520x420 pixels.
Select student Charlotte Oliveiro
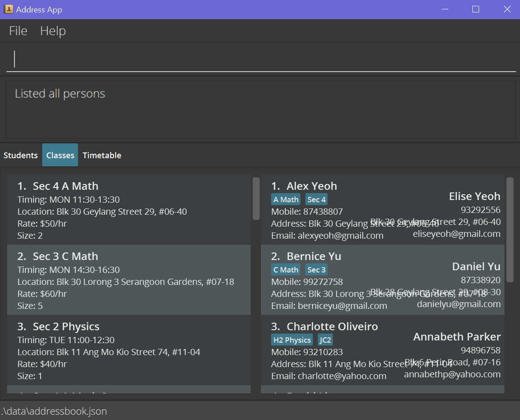click(x=382, y=350)
